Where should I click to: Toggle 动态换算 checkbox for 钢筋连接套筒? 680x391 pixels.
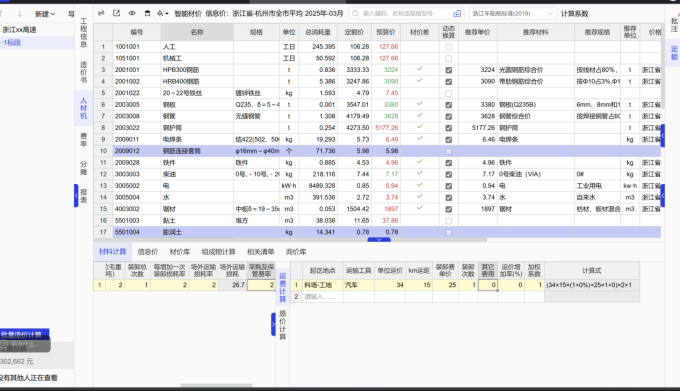(x=448, y=151)
